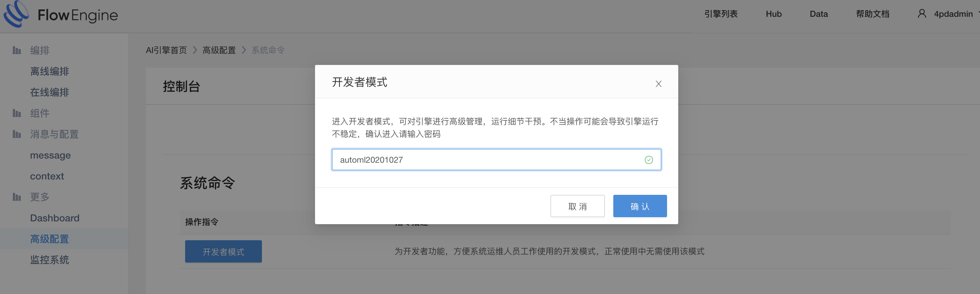The height and width of the screenshot is (294, 980).
Task: Go to AI引擎首页 breadcrumb link
Action: [166, 50]
